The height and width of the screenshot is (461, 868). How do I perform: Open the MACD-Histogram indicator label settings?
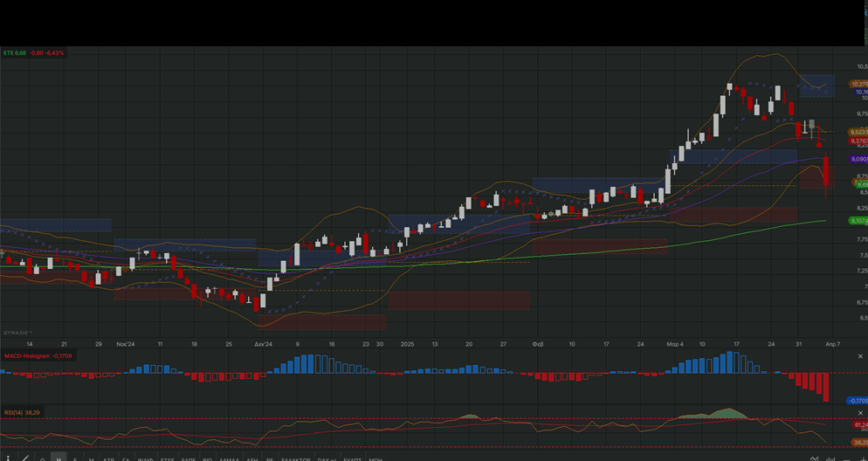pos(38,356)
